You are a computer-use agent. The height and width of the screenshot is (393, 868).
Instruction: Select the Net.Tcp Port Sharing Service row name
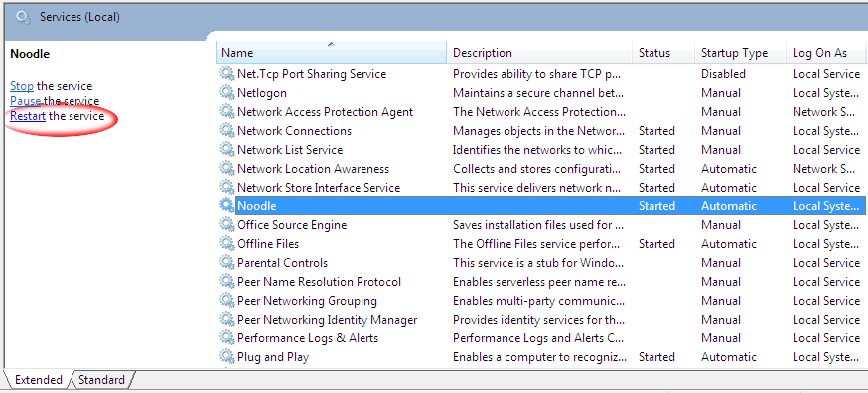312,74
